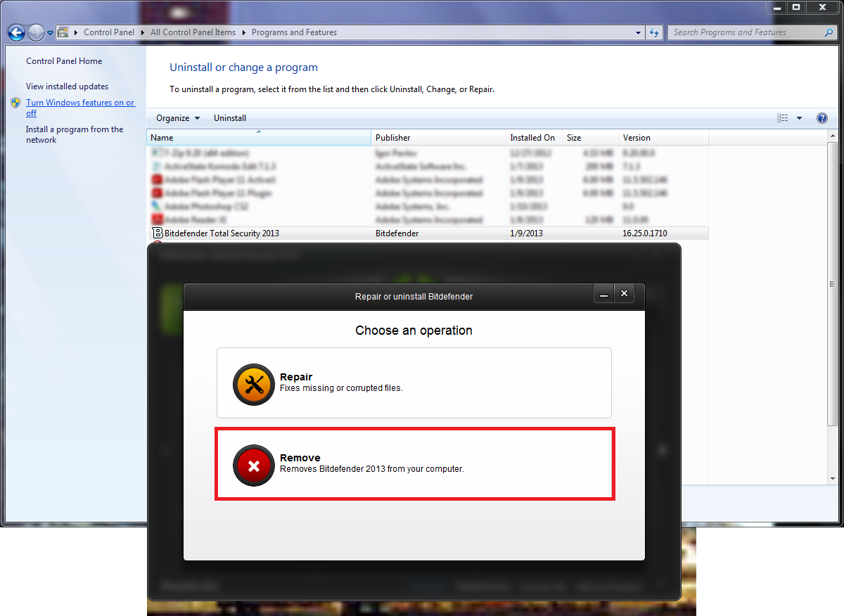This screenshot has width=844, height=616.
Task: Click the shield icon beside Windows features link
Action: [x=15, y=103]
